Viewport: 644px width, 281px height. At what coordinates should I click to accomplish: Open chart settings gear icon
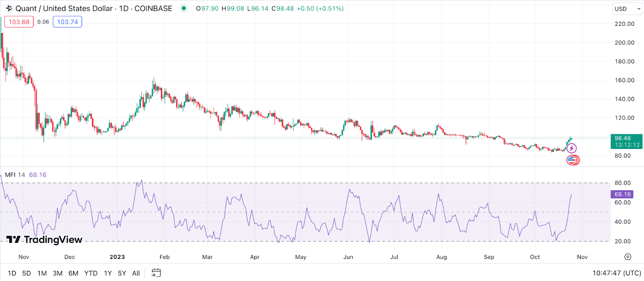pyautogui.click(x=628, y=257)
